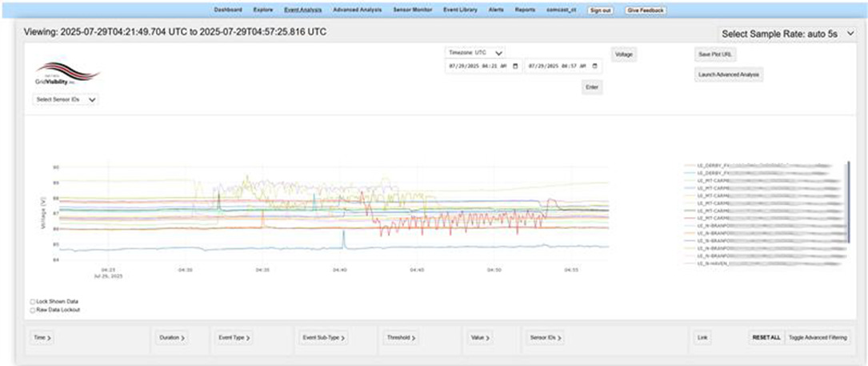
Task: Open the Select Sensor IDs dropdown
Action: point(66,99)
